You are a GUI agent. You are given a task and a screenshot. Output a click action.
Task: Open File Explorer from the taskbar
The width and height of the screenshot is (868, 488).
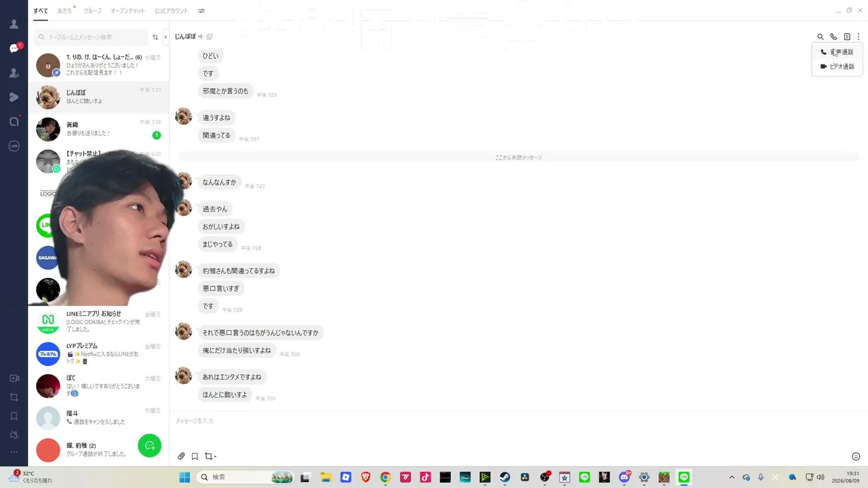tap(325, 477)
